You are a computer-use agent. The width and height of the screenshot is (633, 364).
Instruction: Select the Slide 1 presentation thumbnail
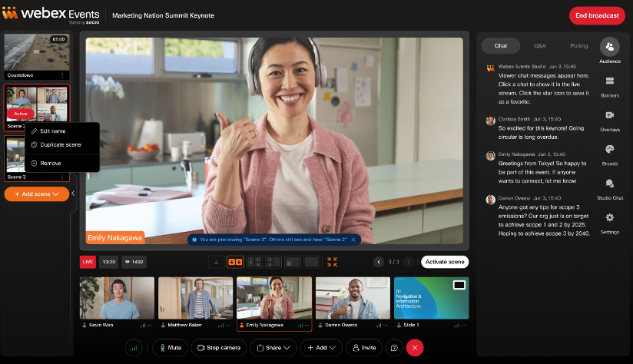(x=431, y=298)
